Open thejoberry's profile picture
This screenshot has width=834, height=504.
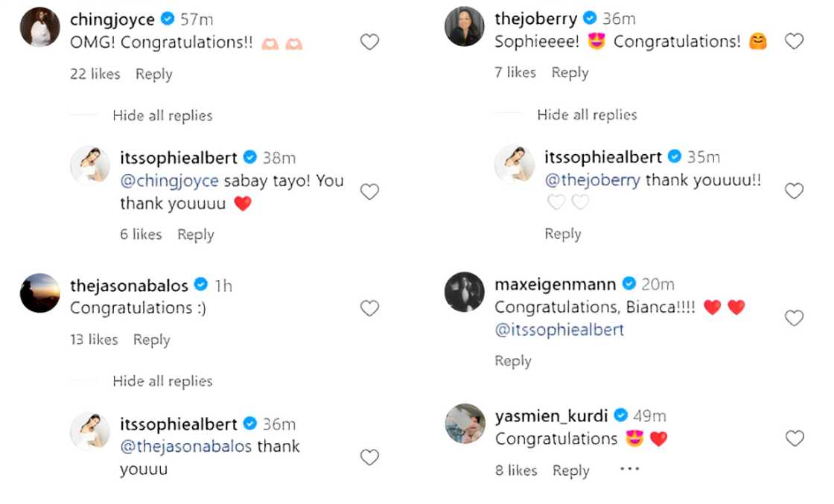click(465, 27)
